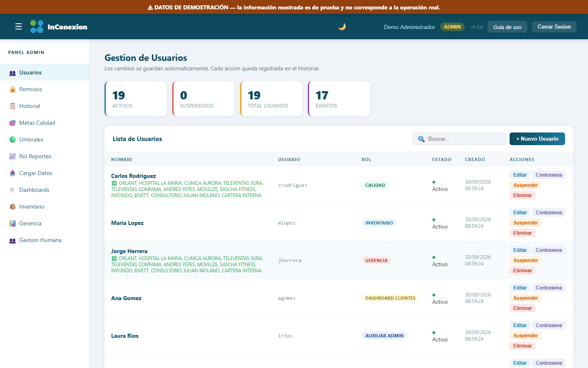Click the CALIDAD role badge
This screenshot has height=368, width=588.
[375, 185]
